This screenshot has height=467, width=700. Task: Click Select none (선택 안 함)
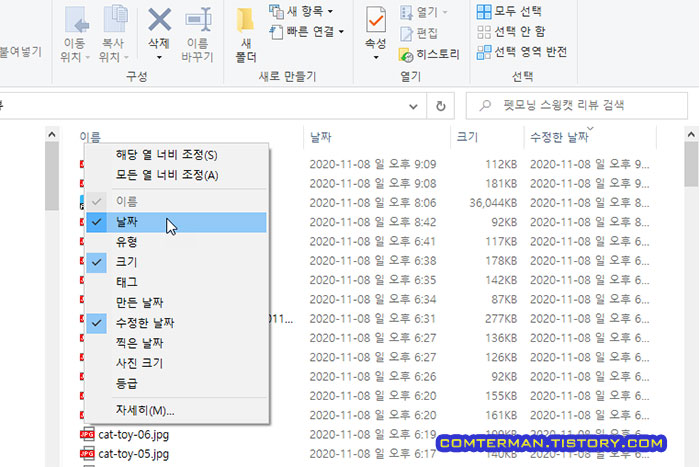[x=511, y=32]
